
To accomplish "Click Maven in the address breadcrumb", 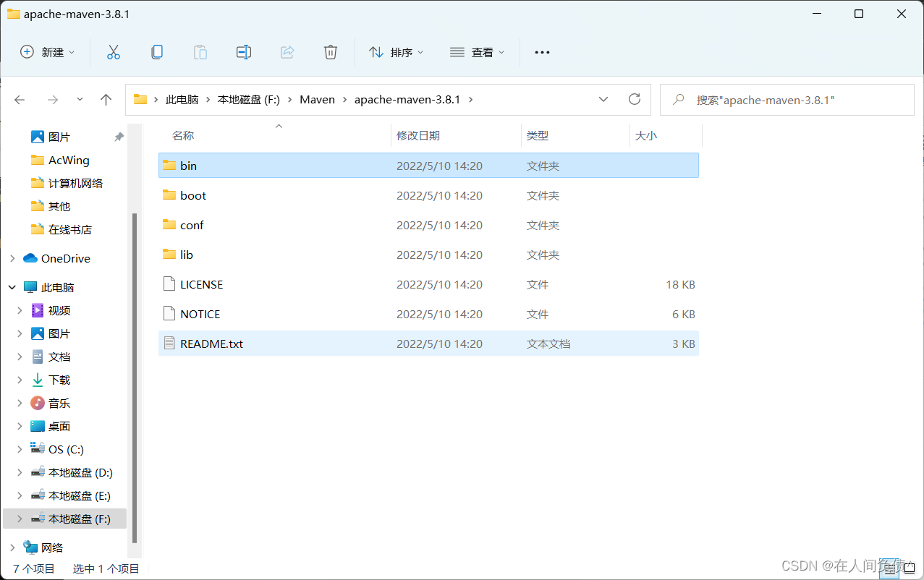I will point(318,100).
